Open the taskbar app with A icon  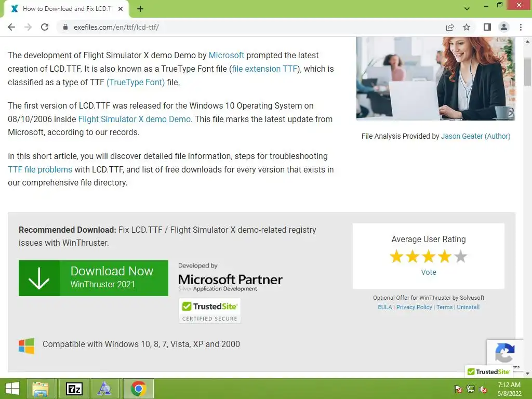pyautogui.click(x=104, y=389)
